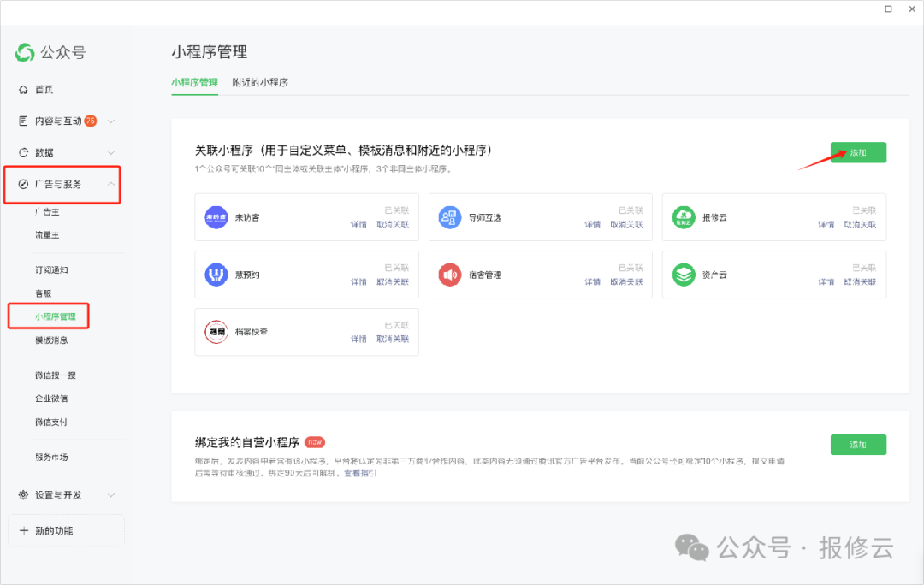The width and height of the screenshot is (924, 585).
Task: Click the 资产云 layered icon
Action: point(684,275)
